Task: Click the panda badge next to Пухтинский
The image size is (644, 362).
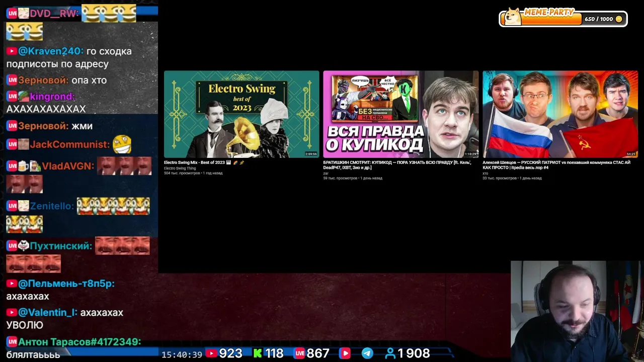Action: [x=24, y=246]
